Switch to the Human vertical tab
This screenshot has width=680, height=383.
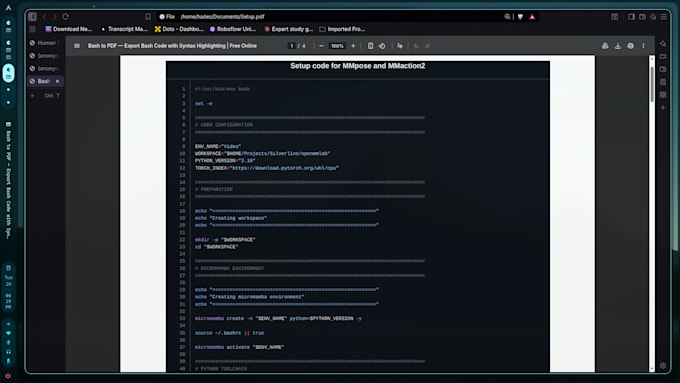click(x=45, y=43)
